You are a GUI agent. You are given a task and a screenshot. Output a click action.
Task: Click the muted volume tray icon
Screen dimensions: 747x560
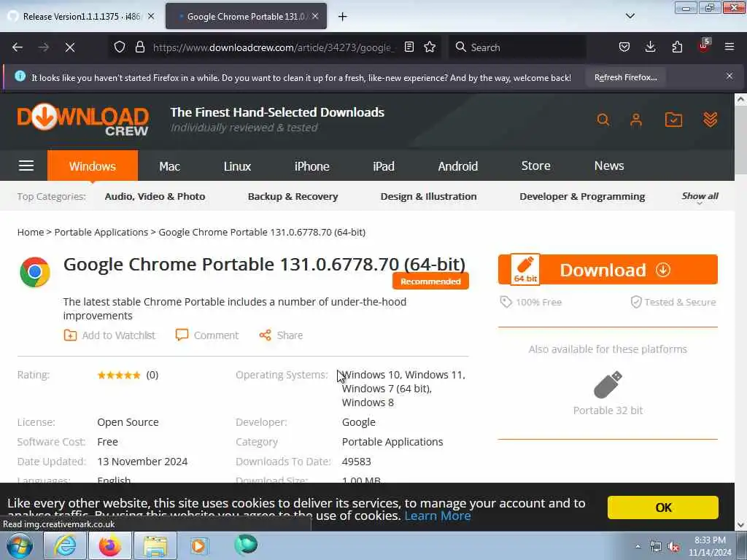673,547
